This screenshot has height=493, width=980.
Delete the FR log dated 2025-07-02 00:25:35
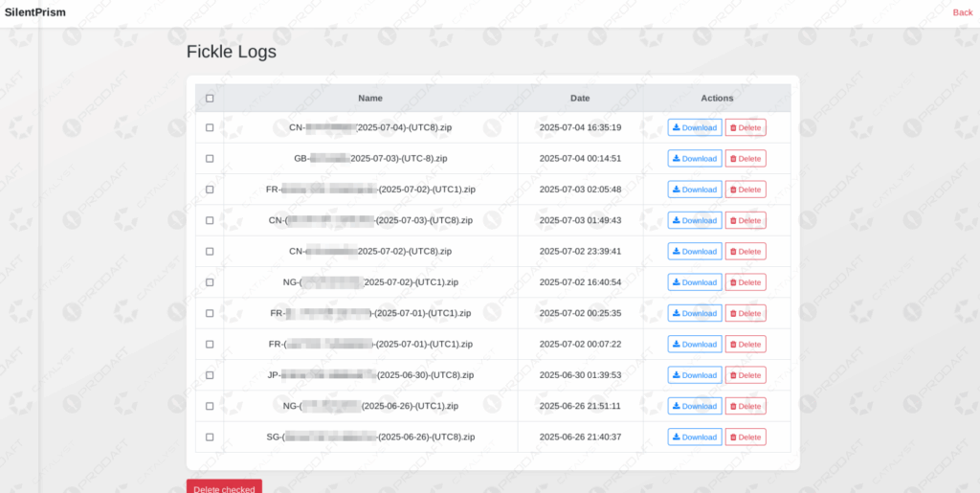coord(745,313)
